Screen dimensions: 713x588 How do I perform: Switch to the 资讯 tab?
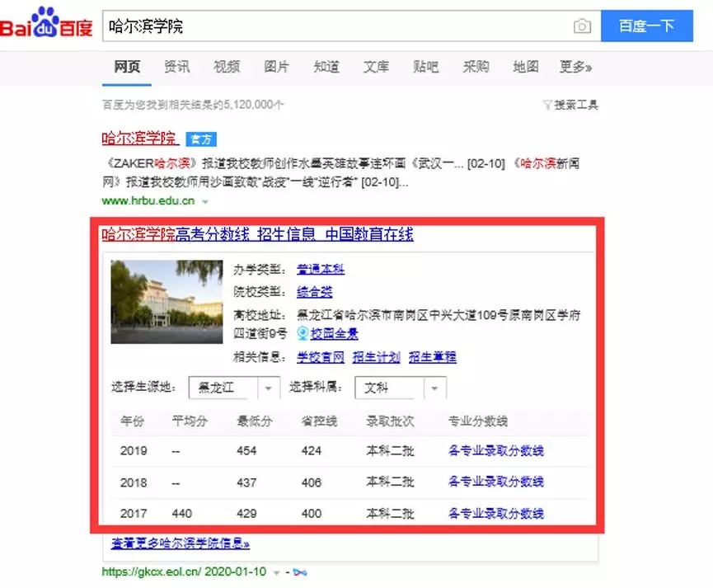[177, 67]
